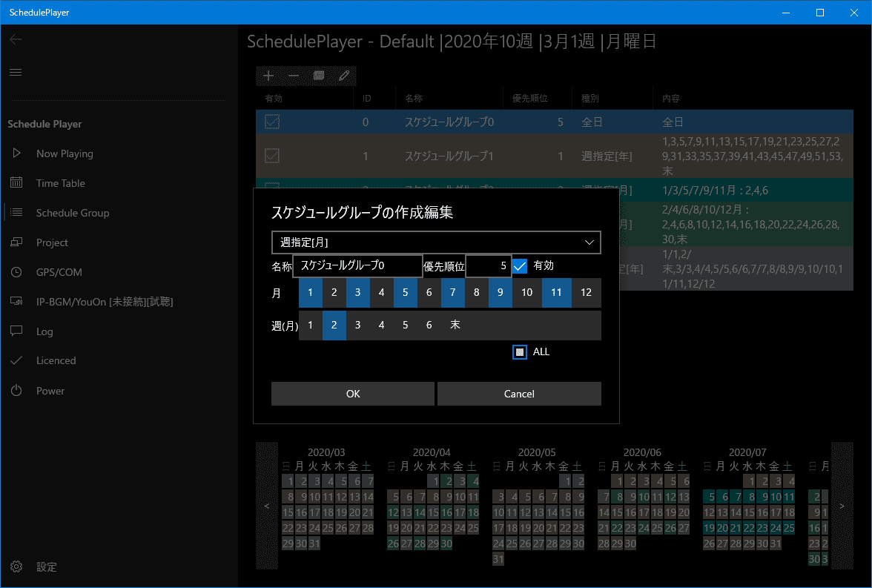The width and height of the screenshot is (872, 588).
Task: Click the 名称 name input field
Action: point(357,266)
